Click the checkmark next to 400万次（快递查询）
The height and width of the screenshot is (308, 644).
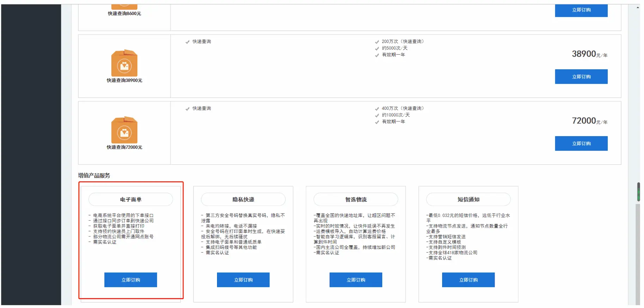(377, 109)
